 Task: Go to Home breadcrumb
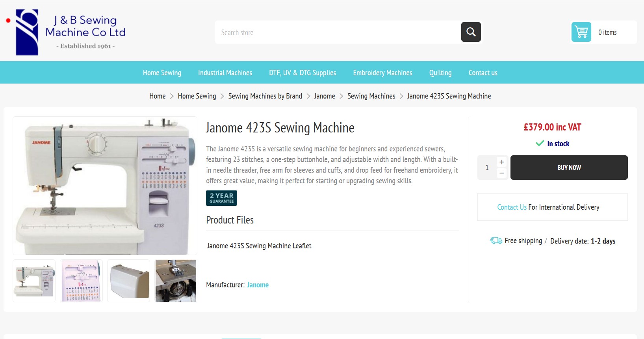157,96
